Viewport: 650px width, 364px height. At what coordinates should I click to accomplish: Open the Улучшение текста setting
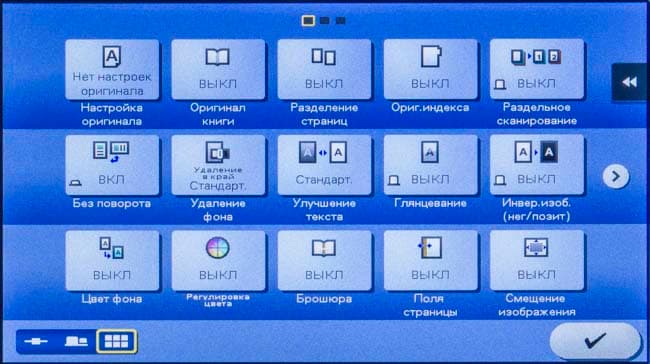(x=324, y=165)
